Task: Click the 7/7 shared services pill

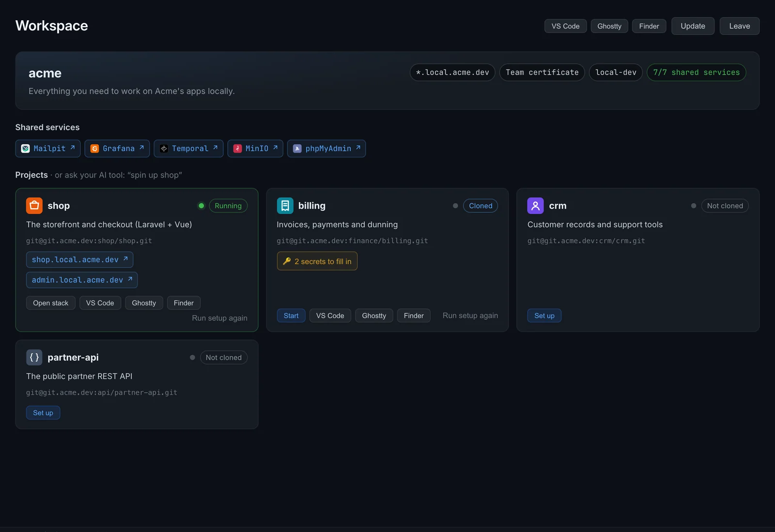Action: coord(697,73)
